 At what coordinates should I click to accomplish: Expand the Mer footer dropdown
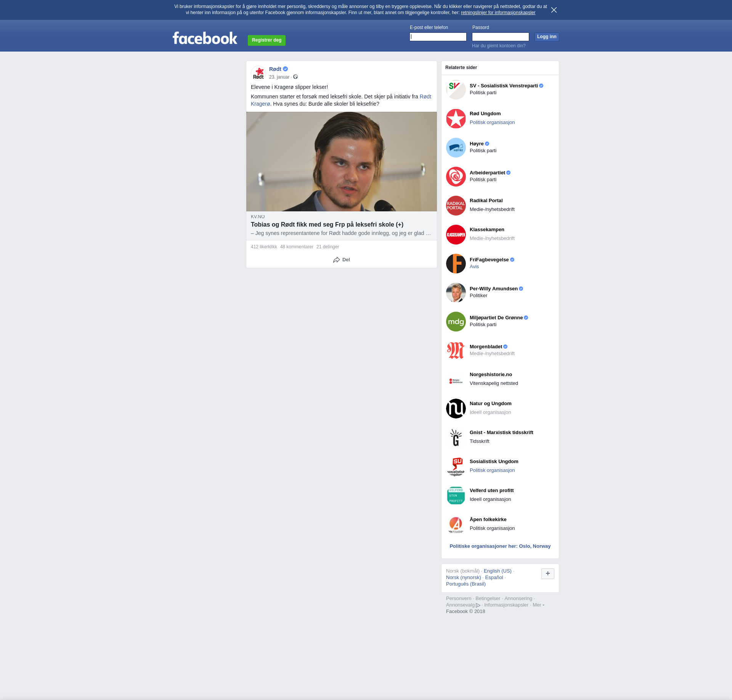tap(538, 605)
